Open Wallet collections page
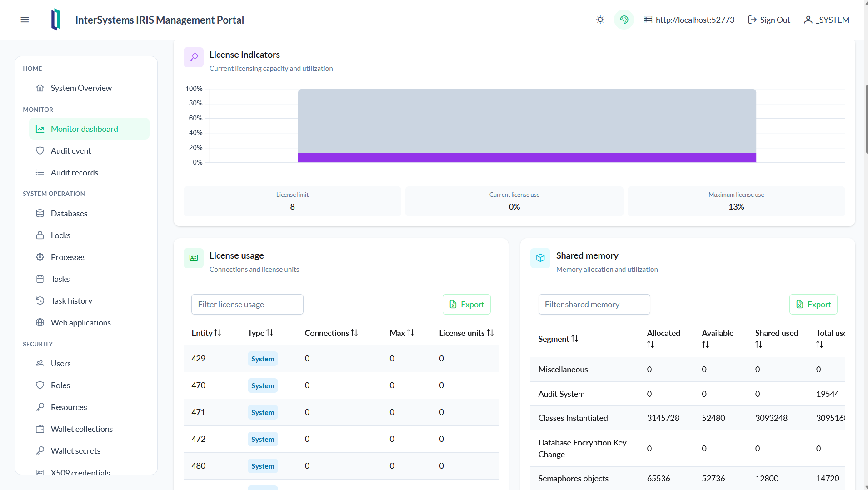Viewport: 868px width, 490px height. [89, 429]
